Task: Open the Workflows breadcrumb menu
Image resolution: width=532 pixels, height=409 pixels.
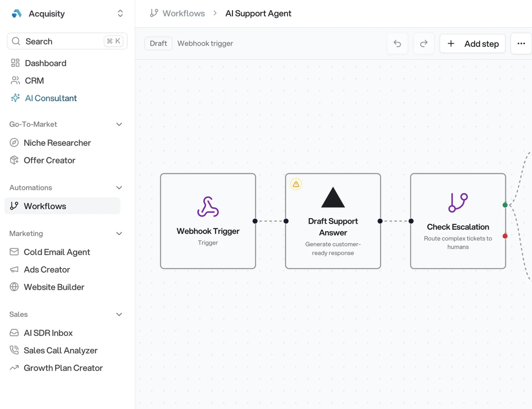Action: click(184, 13)
